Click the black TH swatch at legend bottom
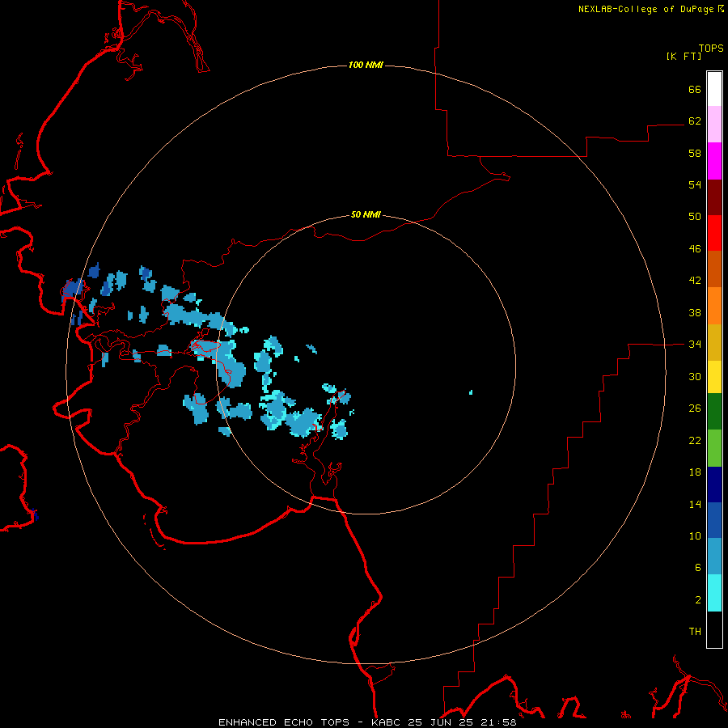The height and width of the screenshot is (728, 728). 714,629
